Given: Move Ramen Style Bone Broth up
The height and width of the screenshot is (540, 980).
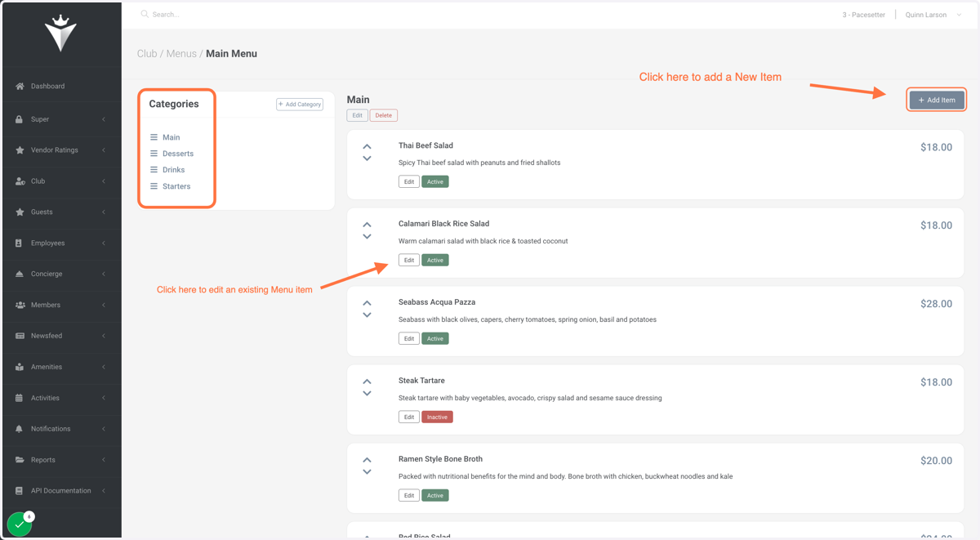Looking at the screenshot, I should [367, 460].
